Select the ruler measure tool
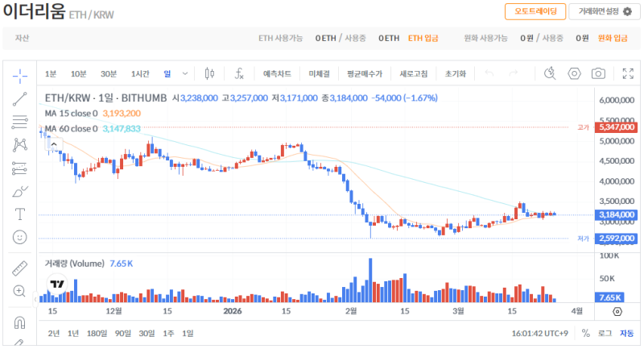 (19, 268)
